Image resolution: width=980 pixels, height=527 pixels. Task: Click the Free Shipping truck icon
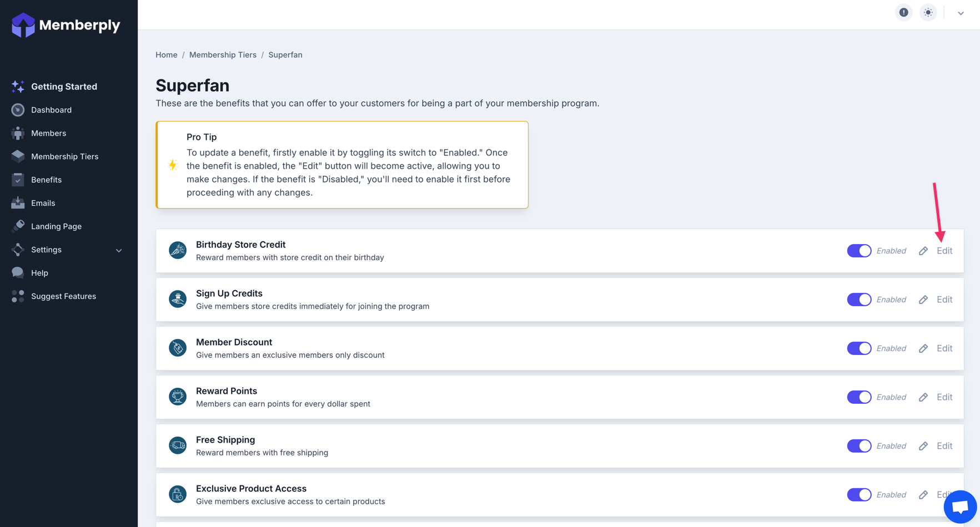pos(178,445)
